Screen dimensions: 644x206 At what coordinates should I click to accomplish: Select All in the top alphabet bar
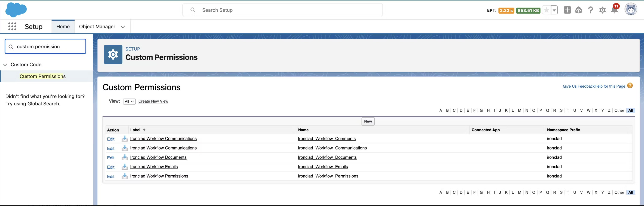(x=631, y=110)
